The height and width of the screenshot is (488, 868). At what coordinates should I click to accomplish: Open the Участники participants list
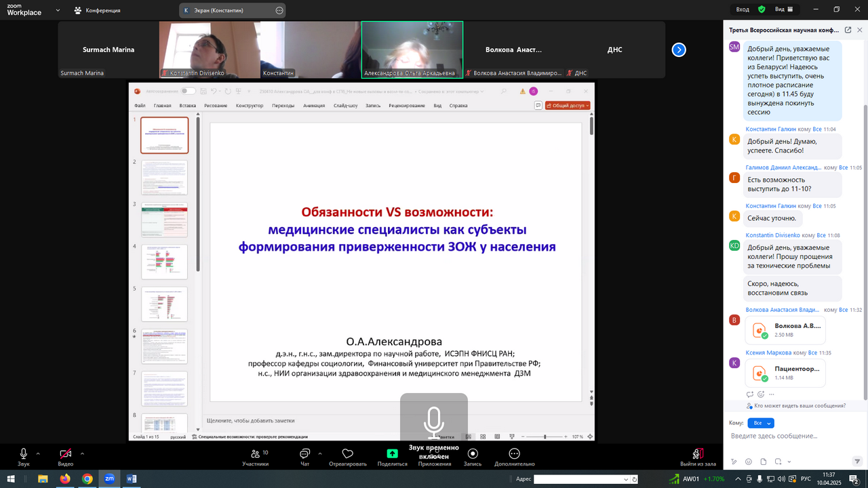point(256,457)
